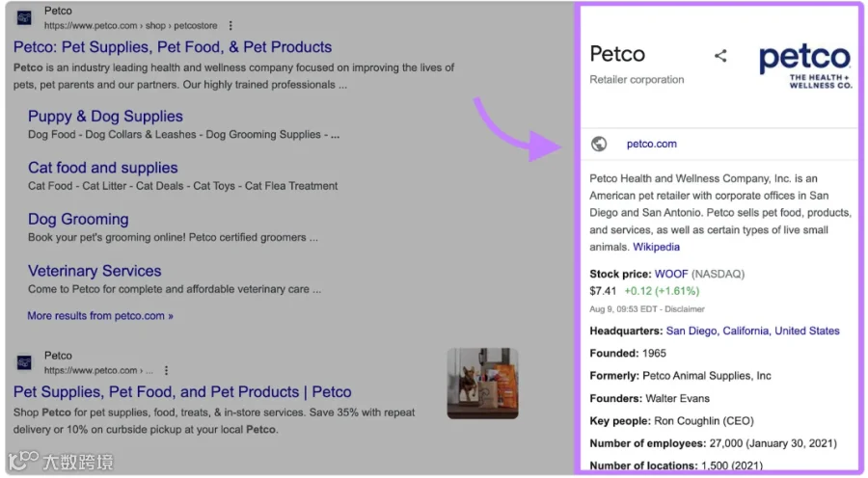
Task: Click the share icon in Petco knowledge panel
Action: (x=720, y=55)
